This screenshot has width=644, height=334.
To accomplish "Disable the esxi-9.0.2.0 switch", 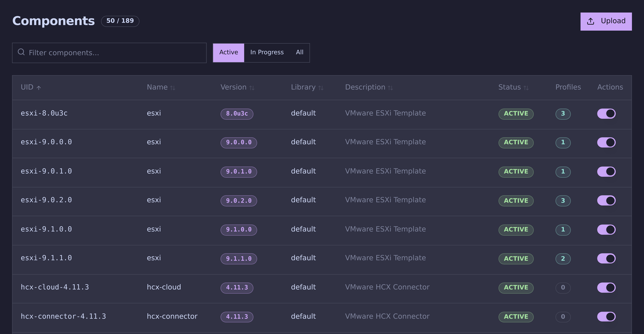I will (606, 200).
